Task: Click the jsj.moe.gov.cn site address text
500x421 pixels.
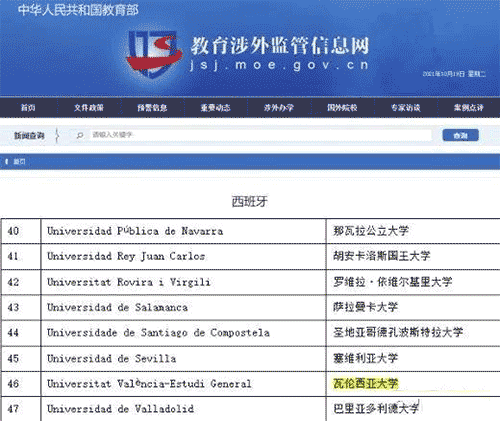Action: 279,65
